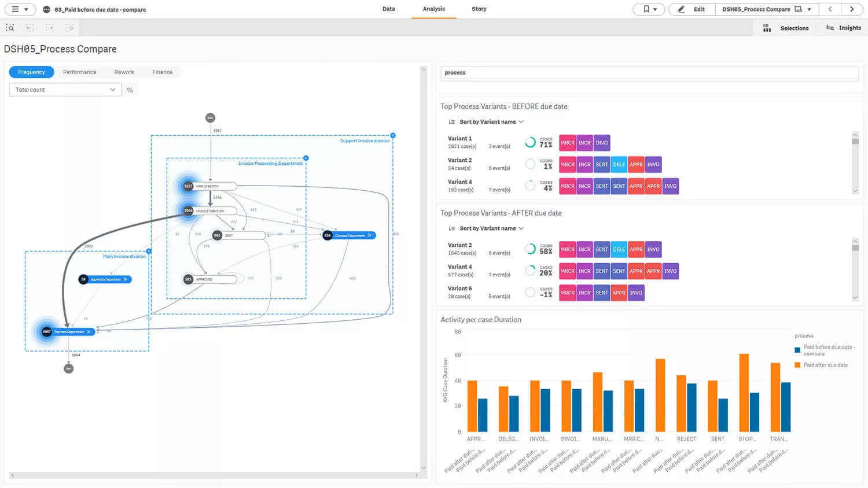The height and width of the screenshot is (488, 868).
Task: Select the Finance view
Action: point(162,72)
